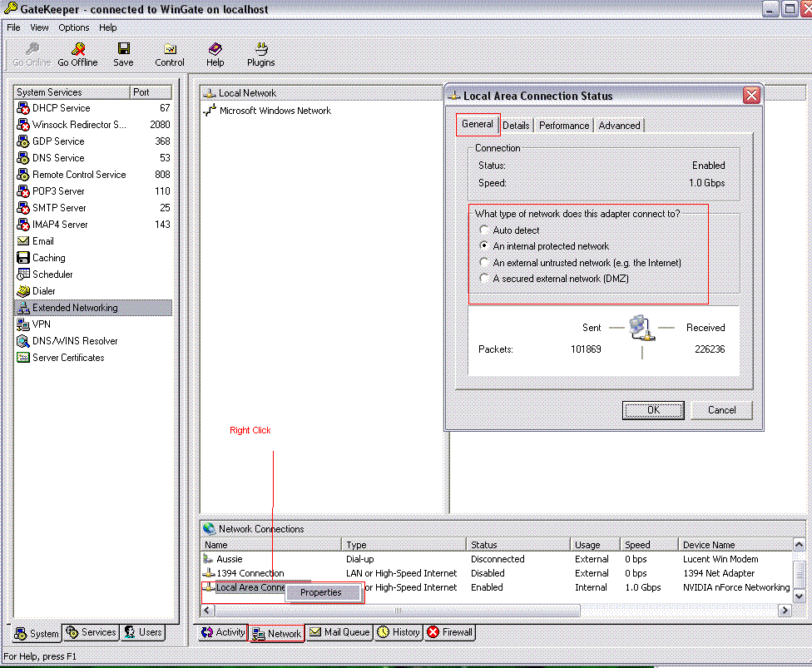This screenshot has width=812, height=668.
Task: Switch to the Advanced tab
Action: (619, 126)
